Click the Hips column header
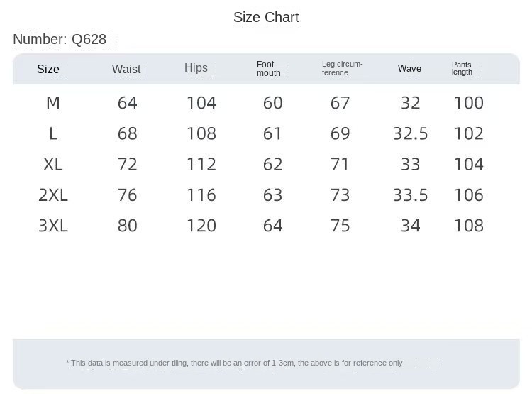Screen dimensions: 532x394 coord(196,68)
